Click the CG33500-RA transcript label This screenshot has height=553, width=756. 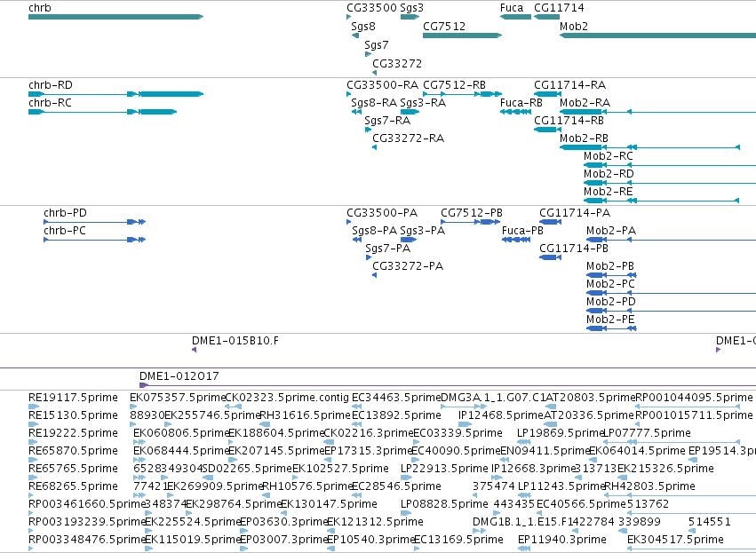click(382, 85)
